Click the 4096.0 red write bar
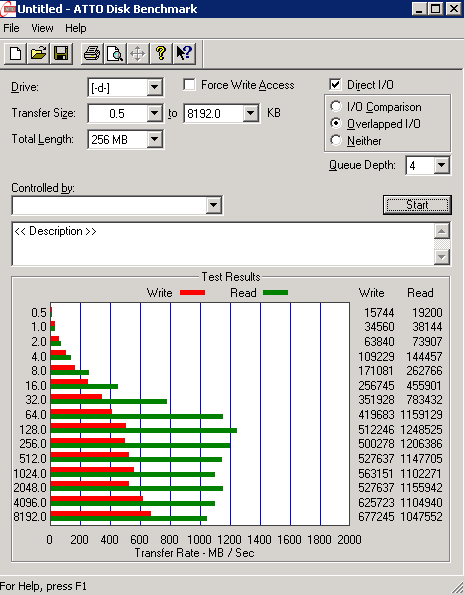Viewport: 465px width, 595px height. point(97,499)
